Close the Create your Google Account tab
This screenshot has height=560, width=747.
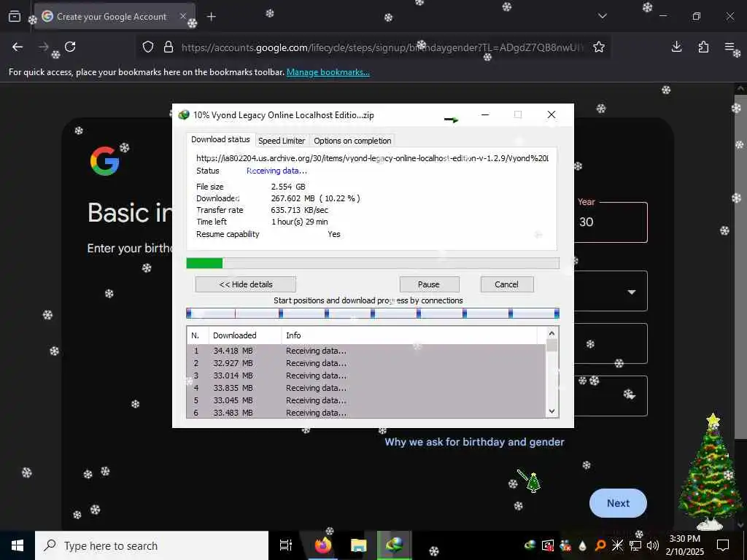[183, 16]
